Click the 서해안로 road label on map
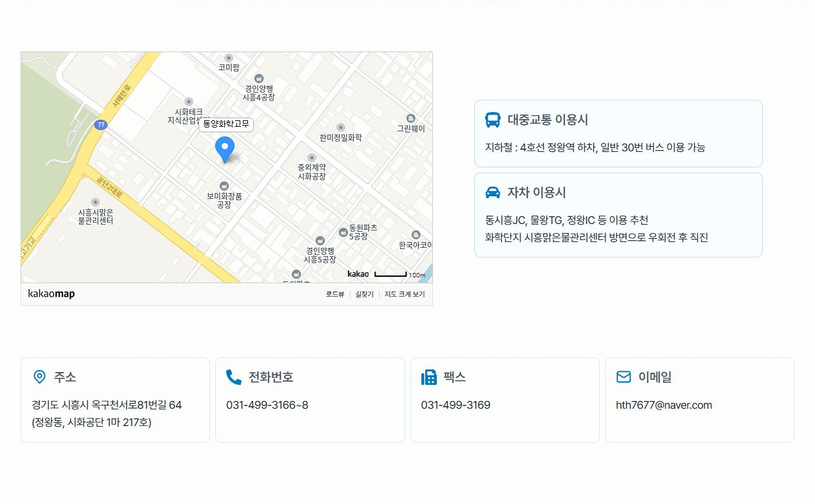 pyautogui.click(x=122, y=96)
